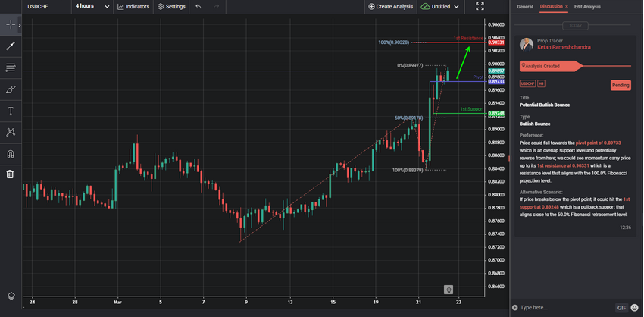Open the XABCD pattern tool
The height and width of the screenshot is (317, 644).
point(11,132)
